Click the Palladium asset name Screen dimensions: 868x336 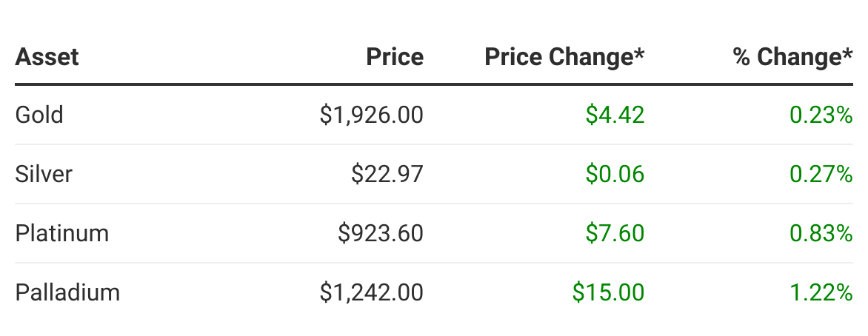tap(67, 292)
